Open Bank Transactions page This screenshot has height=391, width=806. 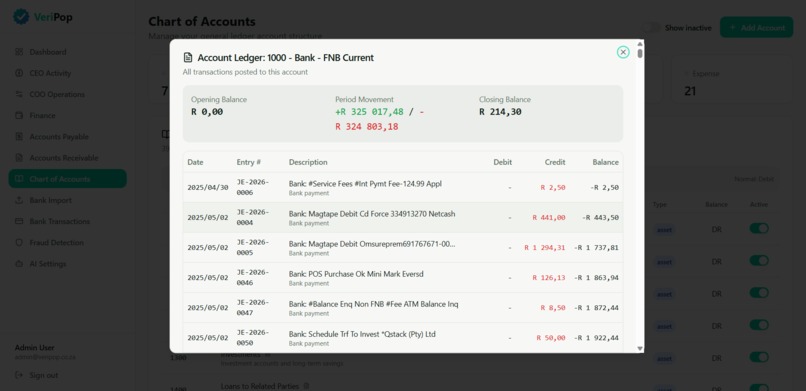coord(67,221)
